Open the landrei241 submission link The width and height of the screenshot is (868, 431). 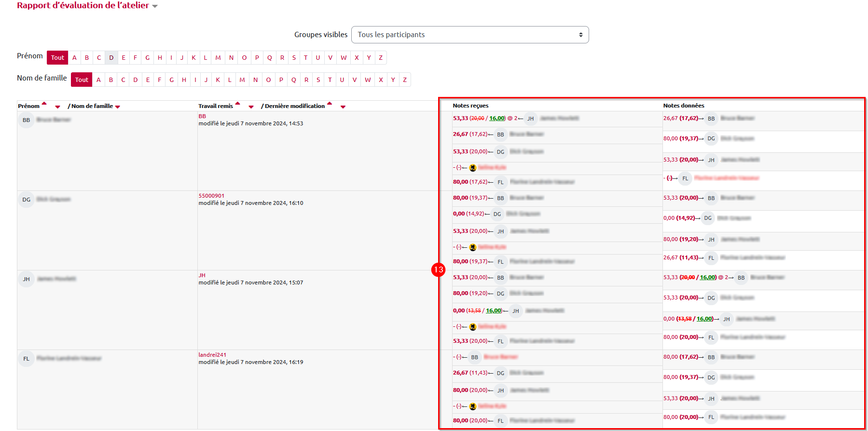pyautogui.click(x=212, y=355)
